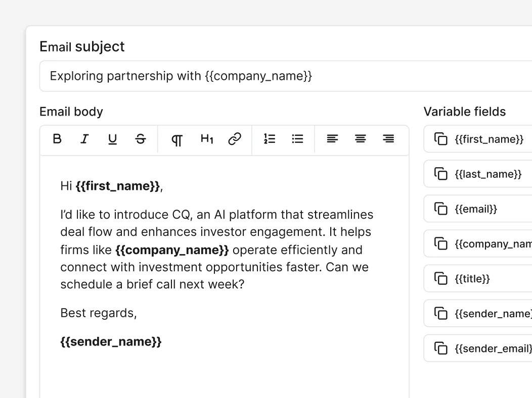Insert a hyperlink with the link icon

(235, 139)
